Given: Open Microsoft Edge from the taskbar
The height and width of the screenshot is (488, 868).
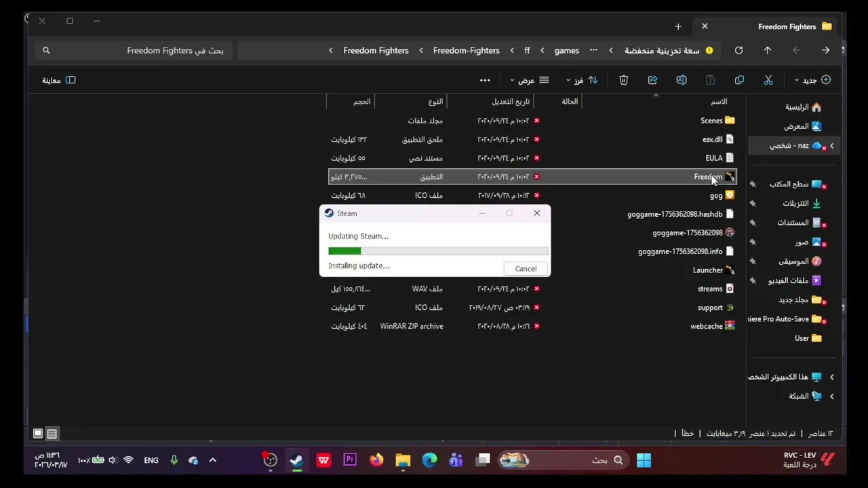Looking at the screenshot, I should point(429,460).
